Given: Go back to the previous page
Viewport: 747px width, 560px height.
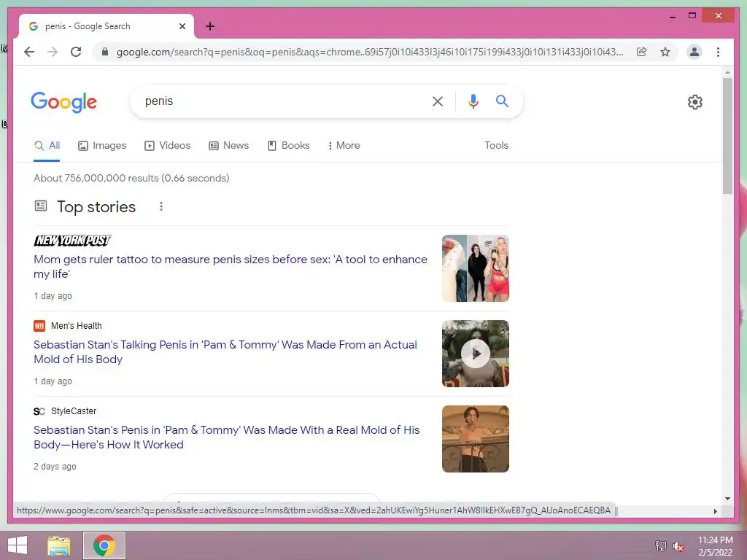Looking at the screenshot, I should click(x=29, y=52).
